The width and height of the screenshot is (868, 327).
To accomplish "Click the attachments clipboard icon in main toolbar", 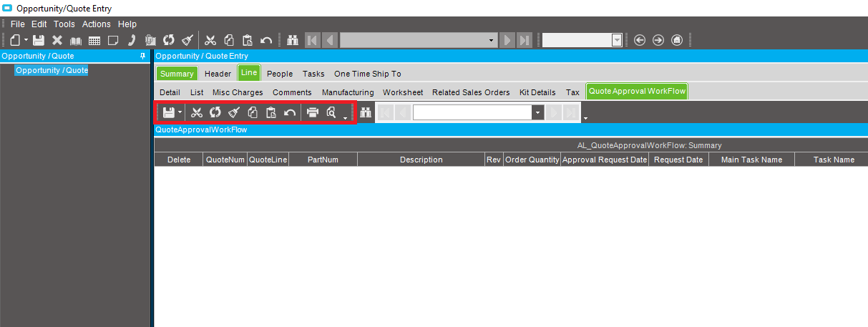I will point(151,40).
